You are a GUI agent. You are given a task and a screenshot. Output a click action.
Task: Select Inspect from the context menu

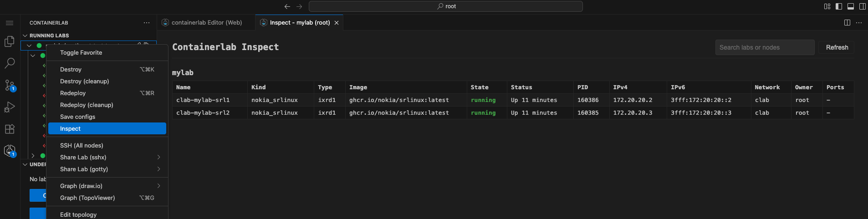point(107,129)
